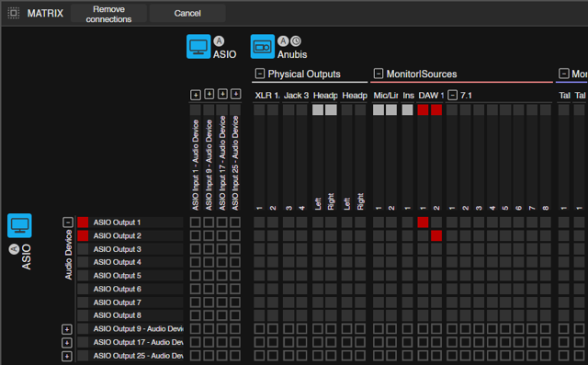Select the ASIO Output 7 row label
The image size is (588, 365).
pos(118,302)
